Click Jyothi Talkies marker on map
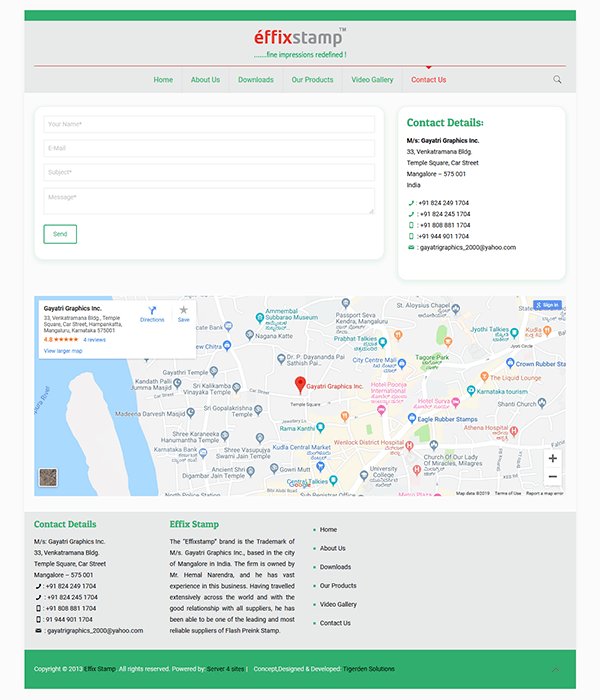 [514, 332]
